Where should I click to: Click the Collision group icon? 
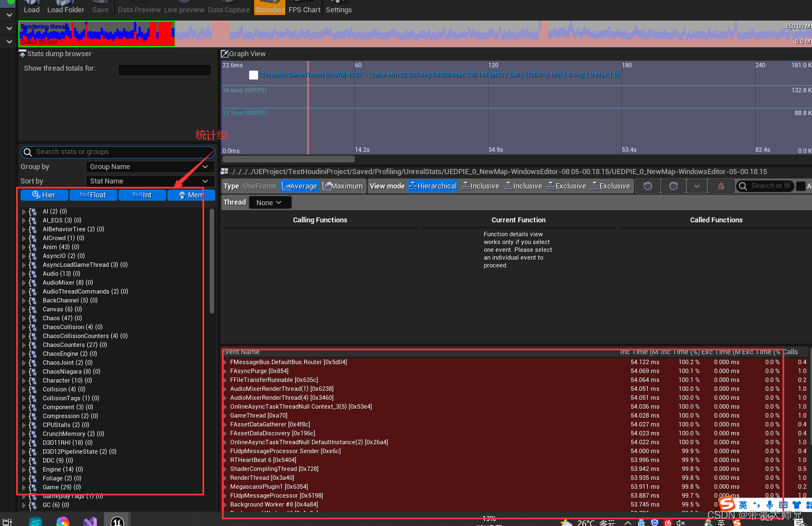point(33,389)
